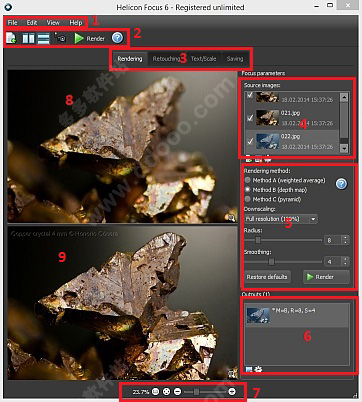
Task: Click magnifier icon on upper source image
Action: pyautogui.click(x=231, y=218)
